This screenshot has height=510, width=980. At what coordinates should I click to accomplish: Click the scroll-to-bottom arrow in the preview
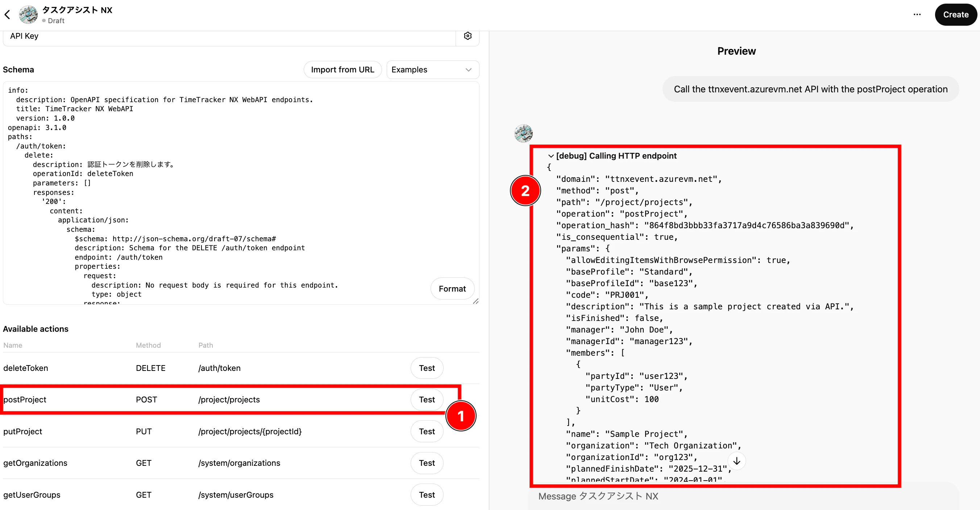click(736, 461)
